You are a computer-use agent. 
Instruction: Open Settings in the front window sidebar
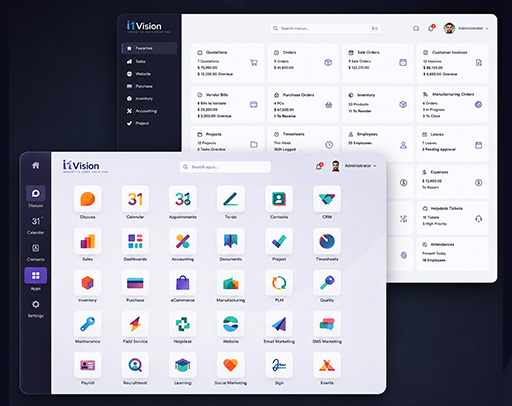coord(36,308)
